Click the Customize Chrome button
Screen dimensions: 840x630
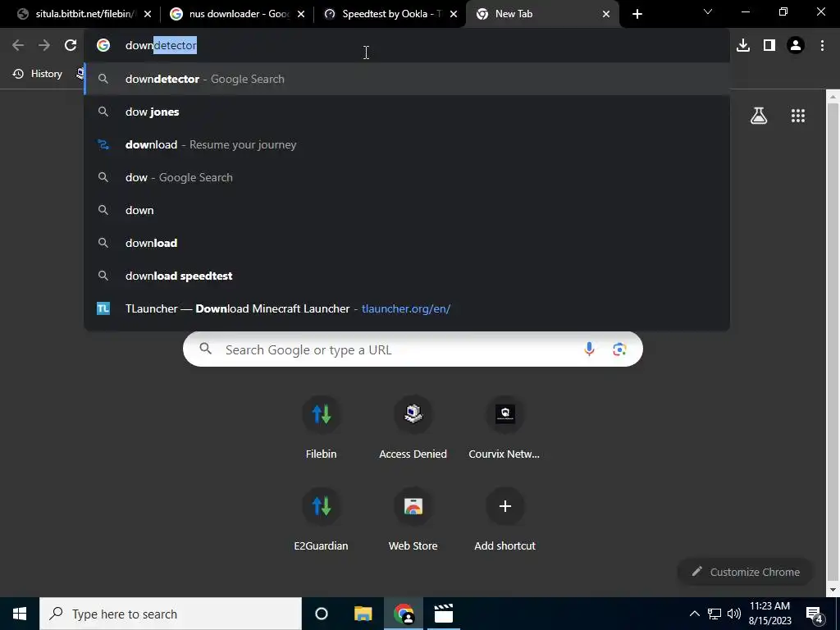pyautogui.click(x=746, y=572)
